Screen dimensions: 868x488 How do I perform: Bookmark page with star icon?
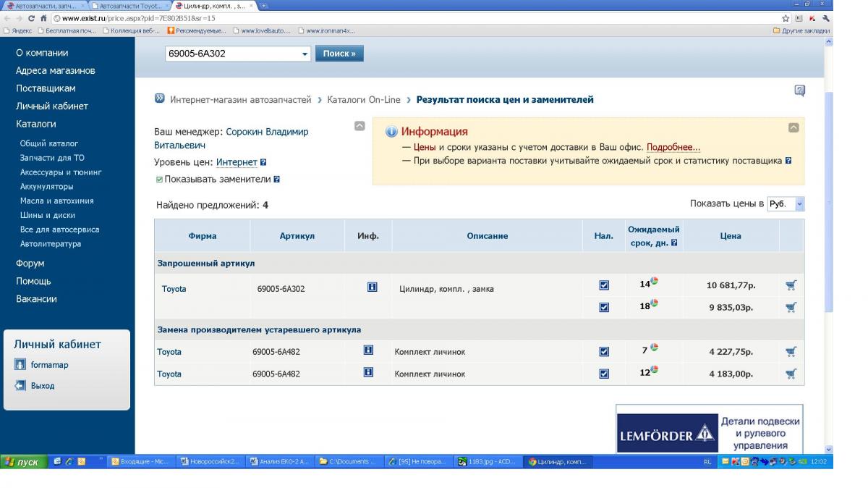786,18
